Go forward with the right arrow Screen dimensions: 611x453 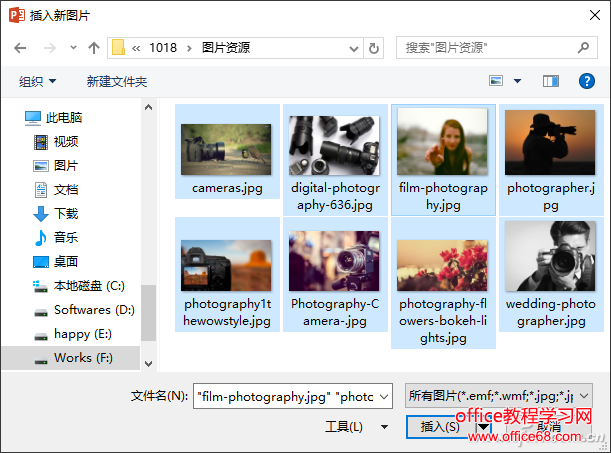(49, 48)
